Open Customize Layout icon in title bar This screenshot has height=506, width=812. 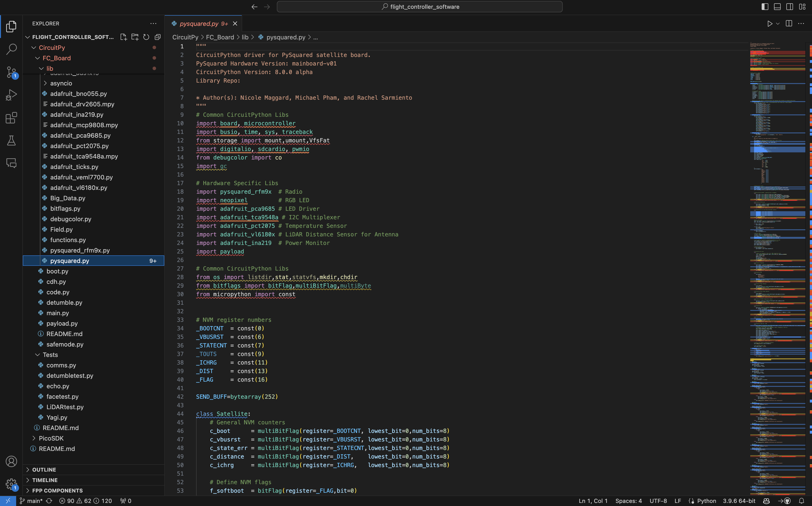[x=802, y=7]
